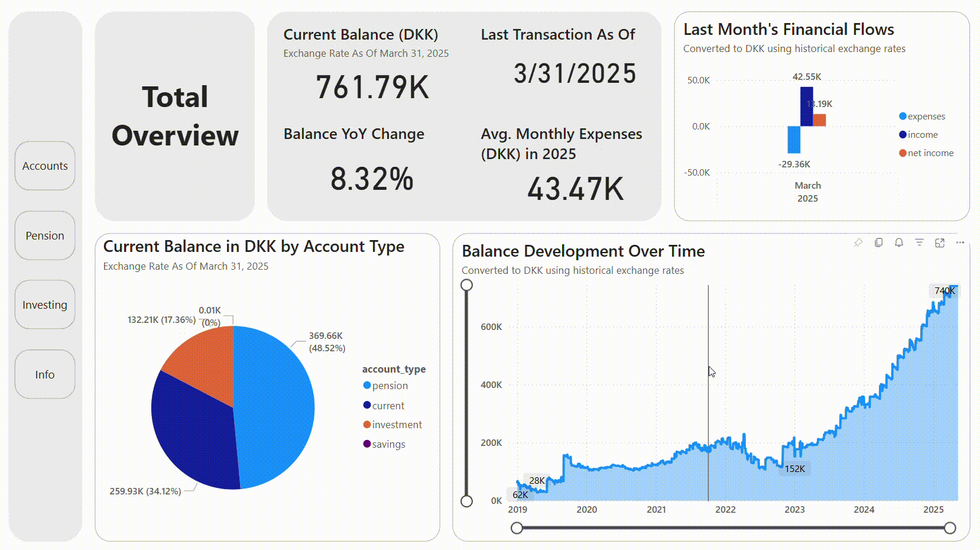Select the net income legend item
Image resolution: width=980 pixels, height=550 pixels.
coord(926,153)
